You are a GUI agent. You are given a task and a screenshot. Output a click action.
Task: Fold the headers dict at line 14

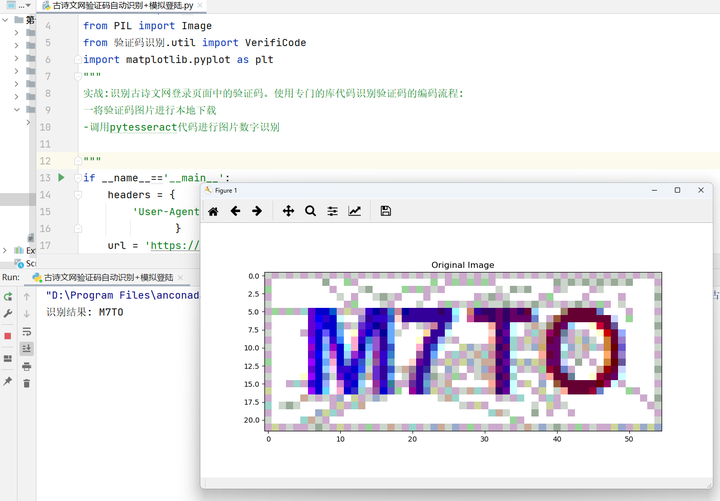point(78,195)
